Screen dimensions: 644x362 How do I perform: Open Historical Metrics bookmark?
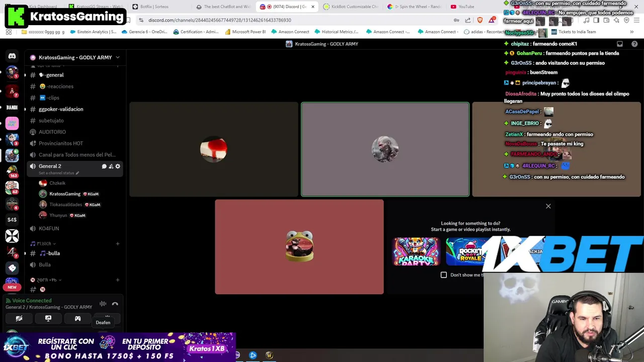point(336,32)
